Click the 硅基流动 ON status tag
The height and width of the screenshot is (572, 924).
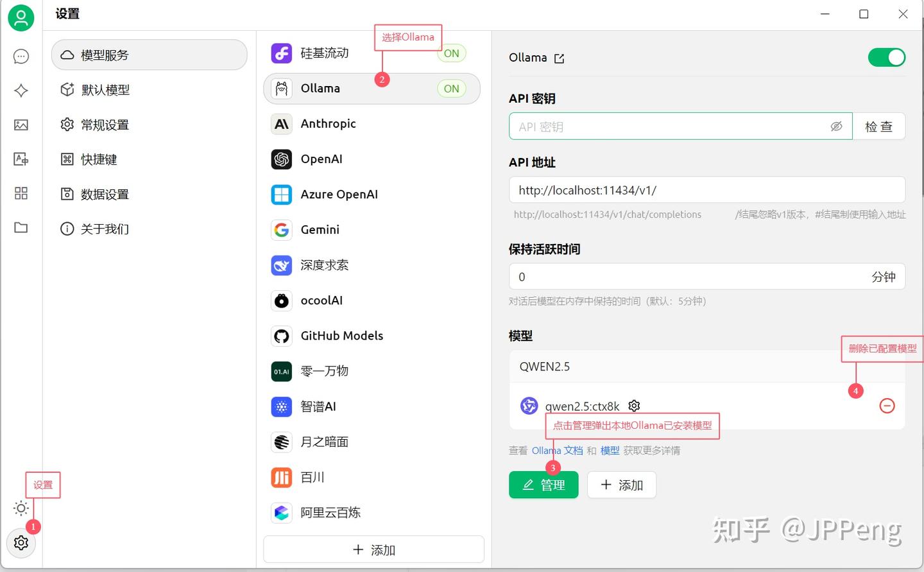coord(452,53)
